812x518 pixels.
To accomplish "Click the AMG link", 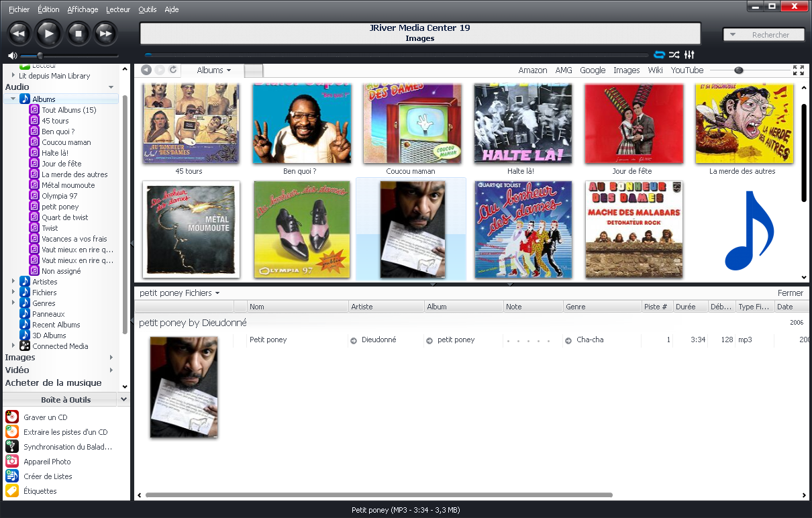I will coord(564,70).
